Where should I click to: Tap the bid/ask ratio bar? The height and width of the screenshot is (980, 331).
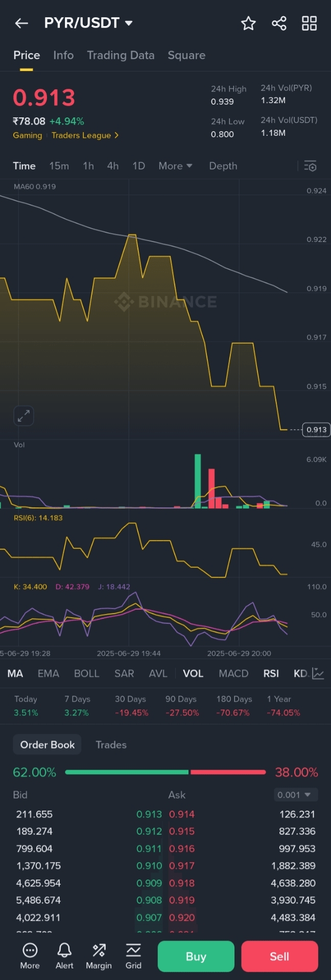(x=166, y=772)
